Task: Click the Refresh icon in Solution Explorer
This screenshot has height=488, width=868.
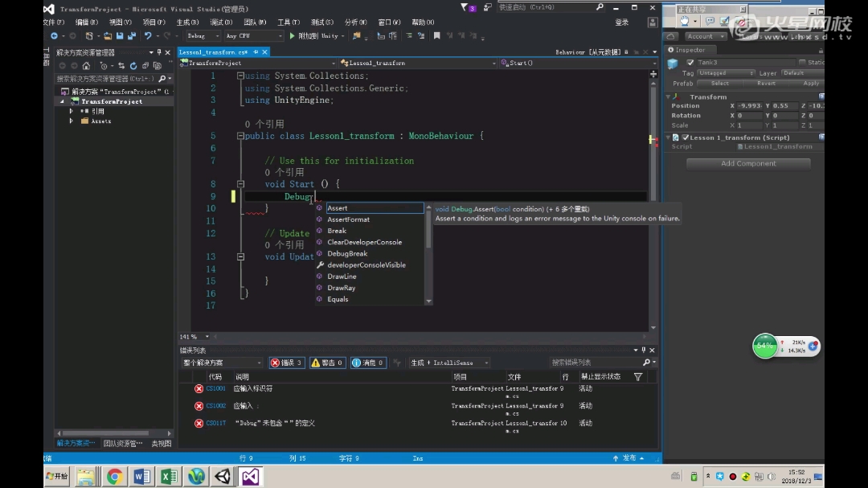Action: (133, 65)
